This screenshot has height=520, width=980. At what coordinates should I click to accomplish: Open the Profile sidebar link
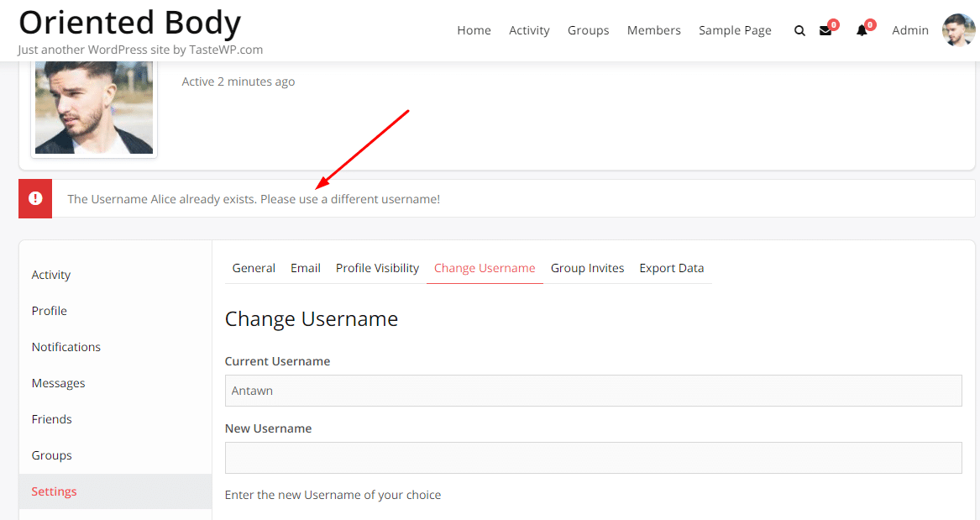pyautogui.click(x=49, y=310)
